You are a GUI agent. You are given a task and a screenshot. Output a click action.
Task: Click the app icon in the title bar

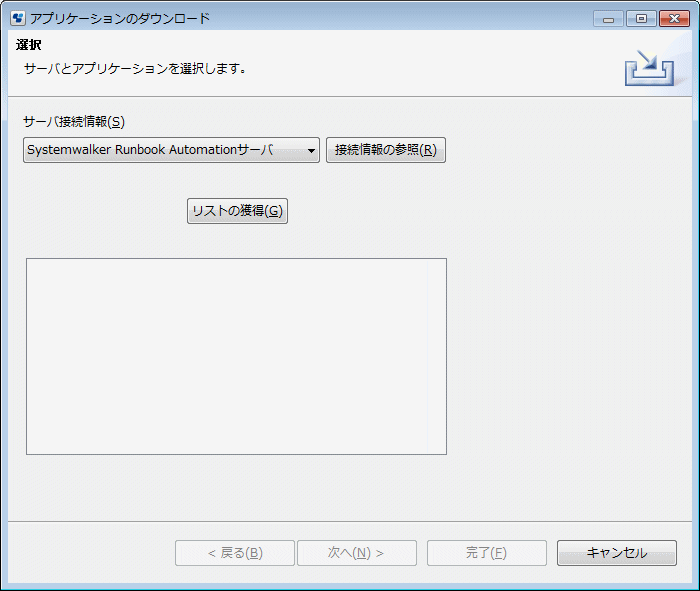click(x=18, y=18)
